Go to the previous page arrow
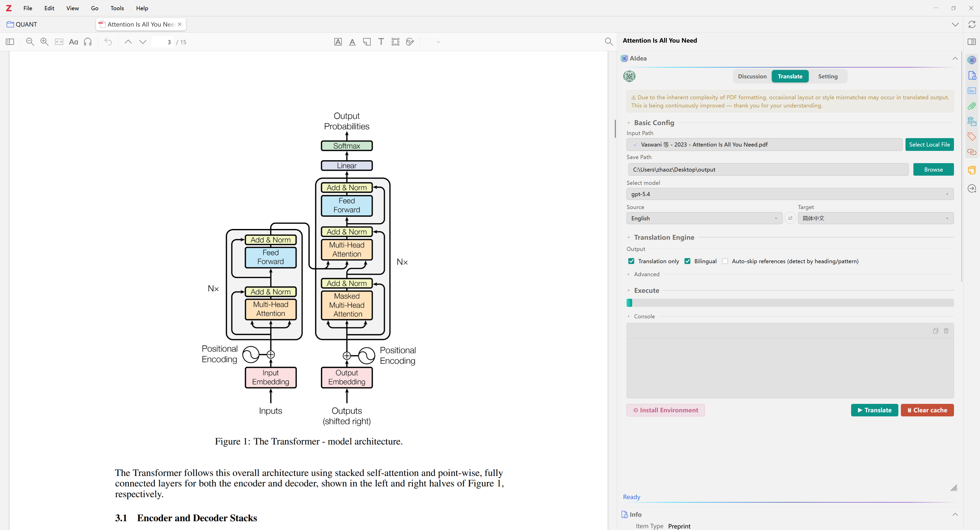 pyautogui.click(x=128, y=42)
